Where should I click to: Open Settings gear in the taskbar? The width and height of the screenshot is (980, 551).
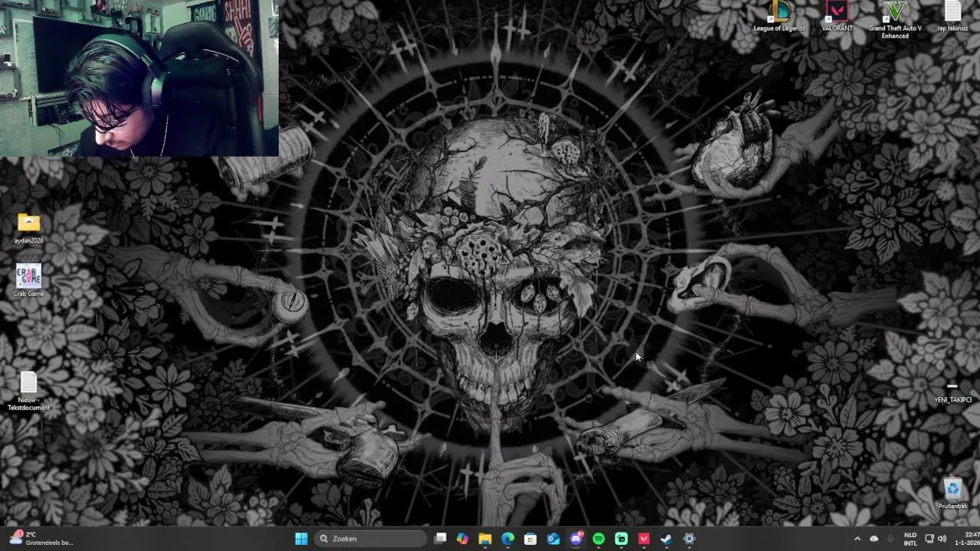689,539
